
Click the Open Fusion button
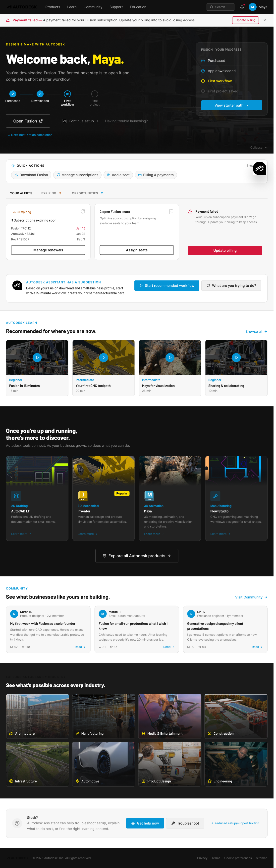pos(28,121)
